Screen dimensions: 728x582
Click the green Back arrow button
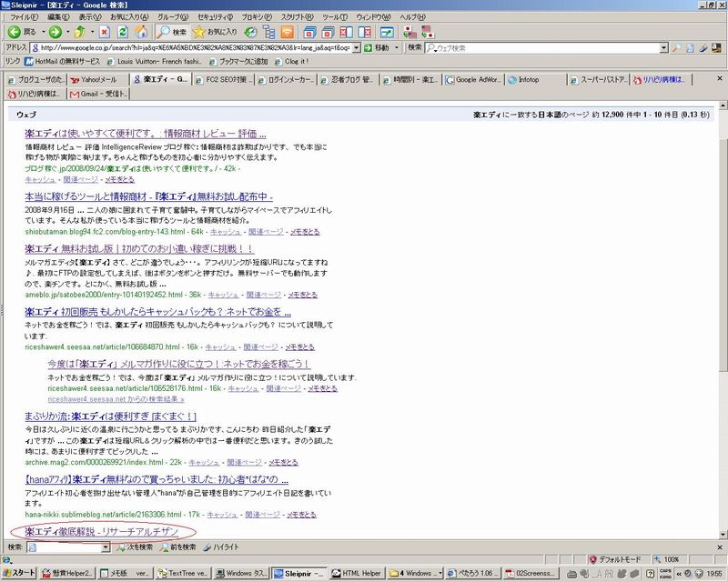[x=15, y=32]
